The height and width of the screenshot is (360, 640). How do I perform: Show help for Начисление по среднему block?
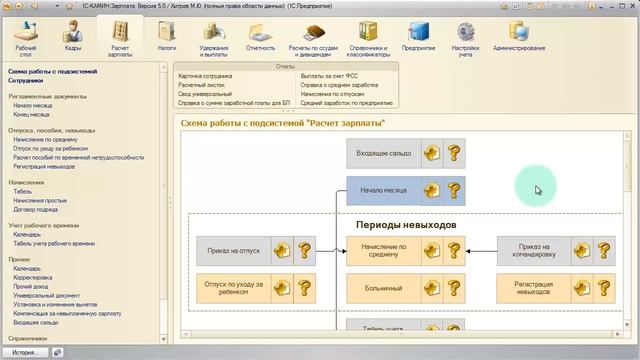(x=454, y=251)
